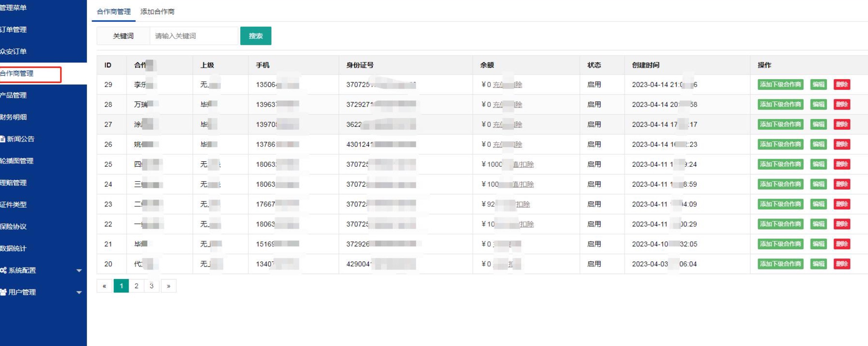Go to next page with » arrow

point(168,286)
